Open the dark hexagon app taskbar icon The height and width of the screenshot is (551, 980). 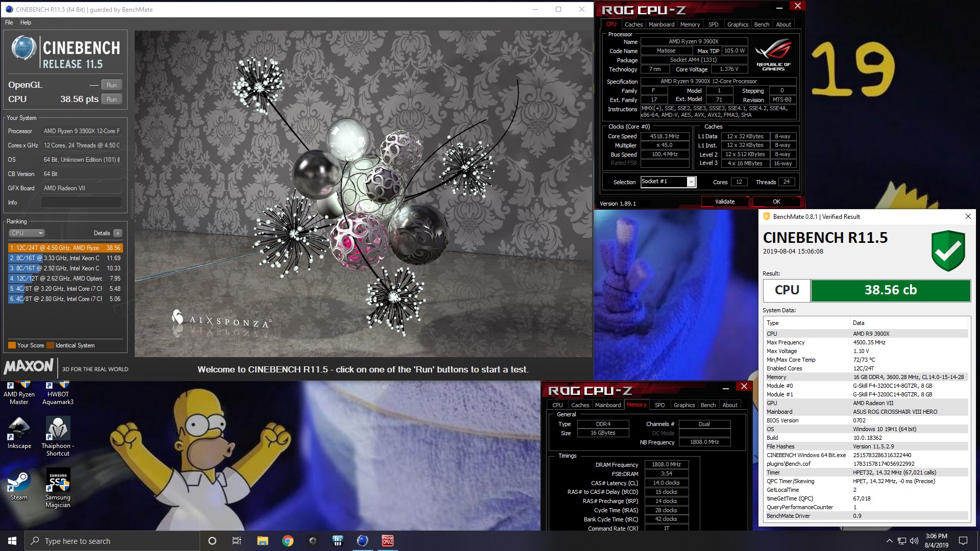(x=312, y=541)
